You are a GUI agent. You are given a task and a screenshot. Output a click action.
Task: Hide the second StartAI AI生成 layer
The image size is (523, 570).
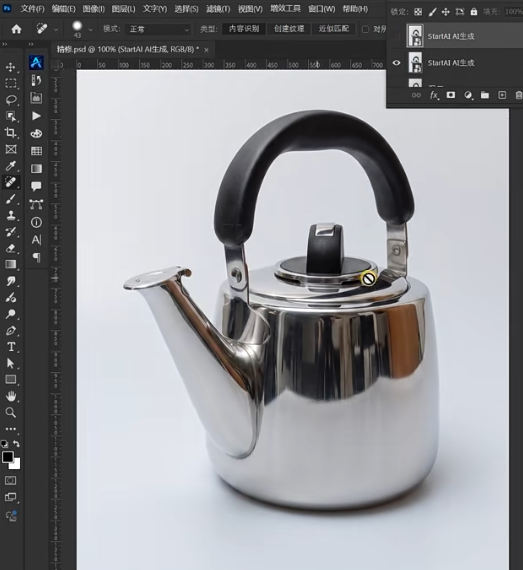(397, 63)
